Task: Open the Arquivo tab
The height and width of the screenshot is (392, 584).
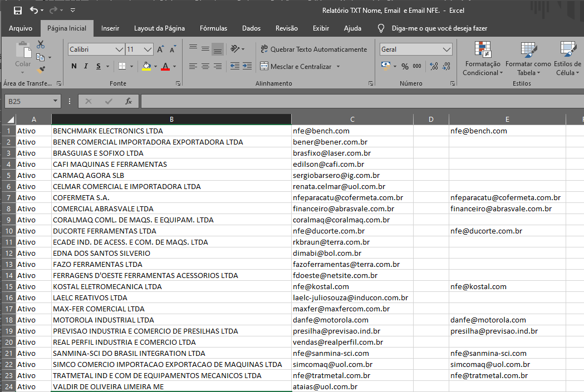Action: 21,28
